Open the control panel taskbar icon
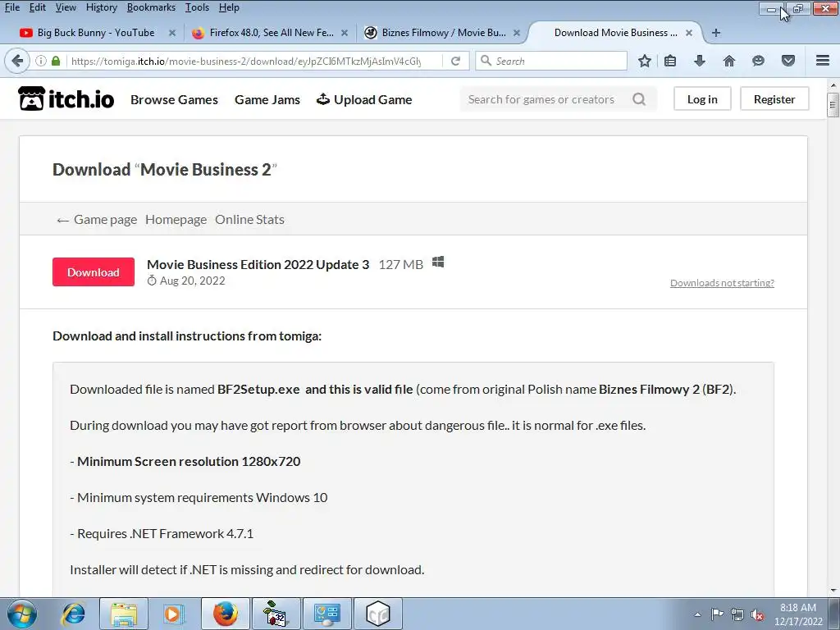 (327, 614)
